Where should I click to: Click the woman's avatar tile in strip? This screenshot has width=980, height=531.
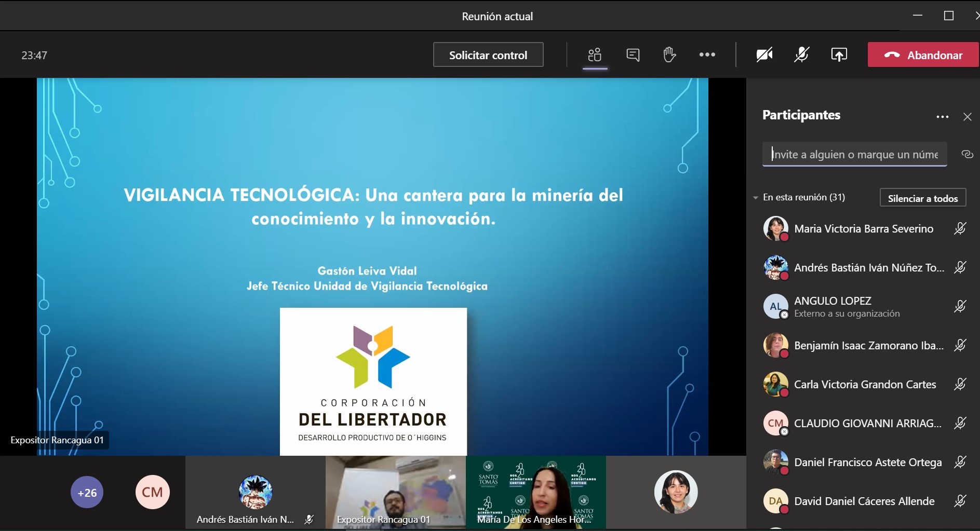pos(676,492)
